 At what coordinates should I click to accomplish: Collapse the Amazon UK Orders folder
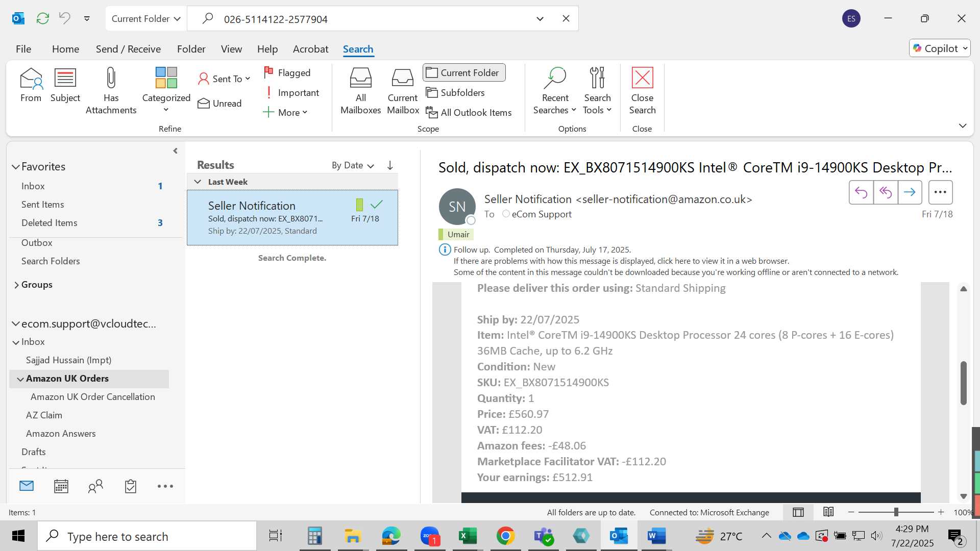(20, 379)
